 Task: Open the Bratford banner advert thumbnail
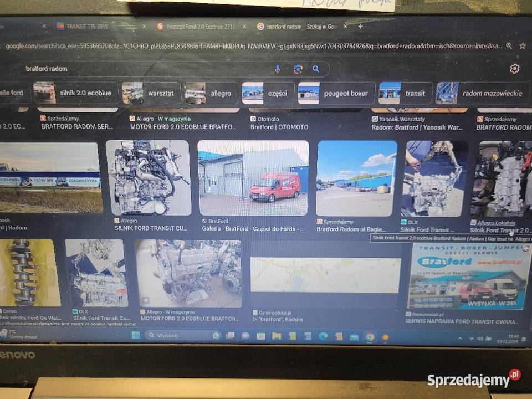tap(468, 277)
